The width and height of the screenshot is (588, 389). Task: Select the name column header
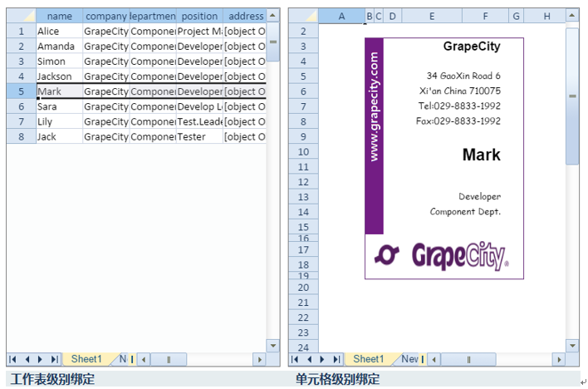[59, 16]
